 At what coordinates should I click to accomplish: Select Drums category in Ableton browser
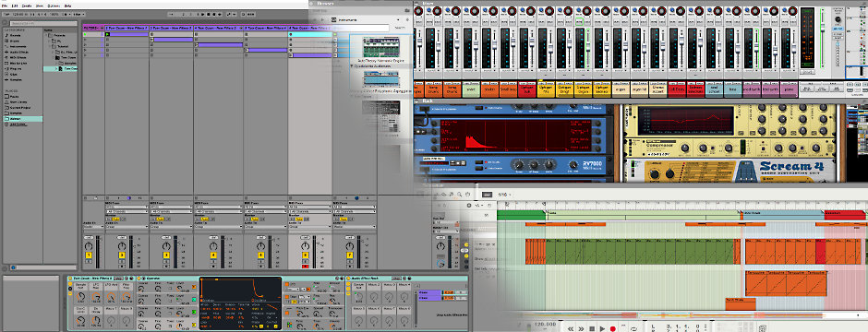15,41
